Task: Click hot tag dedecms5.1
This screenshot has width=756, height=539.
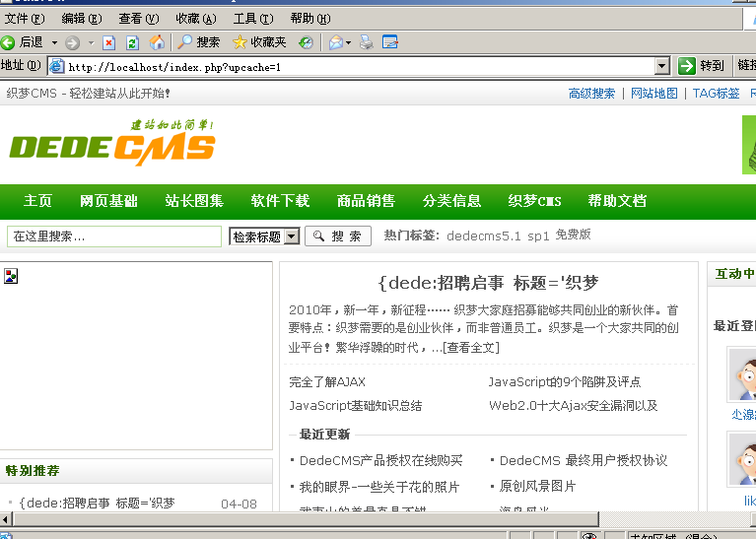Action: click(484, 236)
